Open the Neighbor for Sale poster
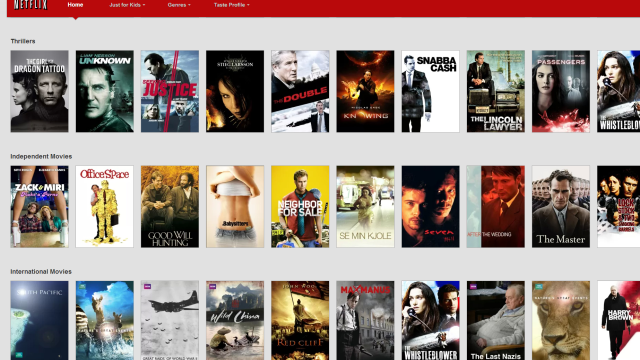 [300, 207]
